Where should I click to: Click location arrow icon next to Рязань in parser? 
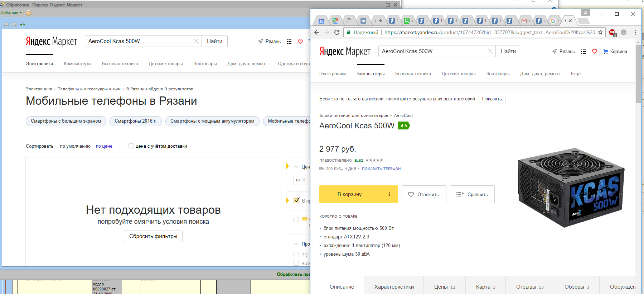261,41
